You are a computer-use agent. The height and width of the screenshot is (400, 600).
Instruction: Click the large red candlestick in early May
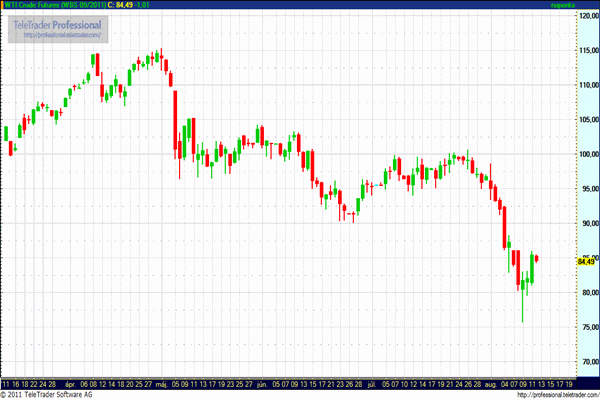click(175, 120)
